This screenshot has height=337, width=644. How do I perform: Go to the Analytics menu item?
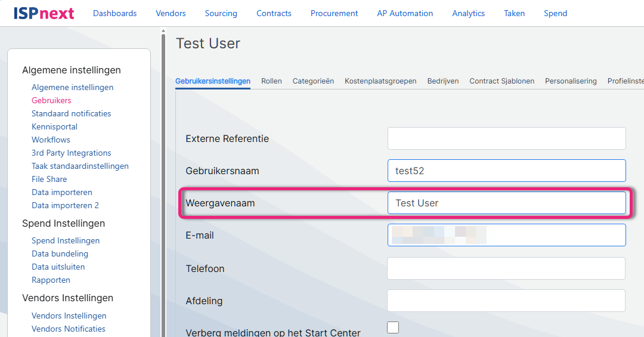(x=468, y=13)
